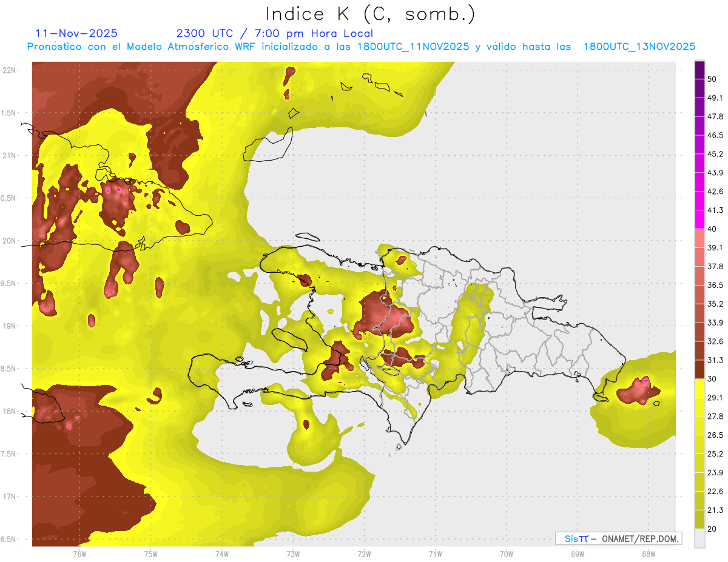Image resolution: width=728 pixels, height=562 pixels.
Task: Click the WRF model forecast description line
Action: click(361, 47)
